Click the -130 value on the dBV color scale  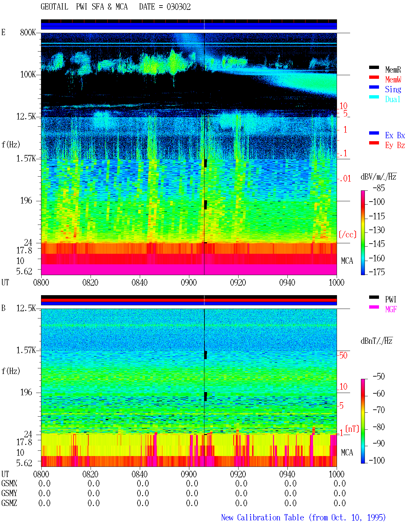pos(377,230)
